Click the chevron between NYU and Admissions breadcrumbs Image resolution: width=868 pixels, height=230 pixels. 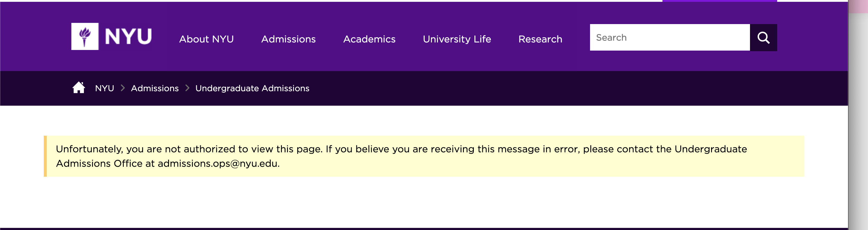[x=123, y=88]
